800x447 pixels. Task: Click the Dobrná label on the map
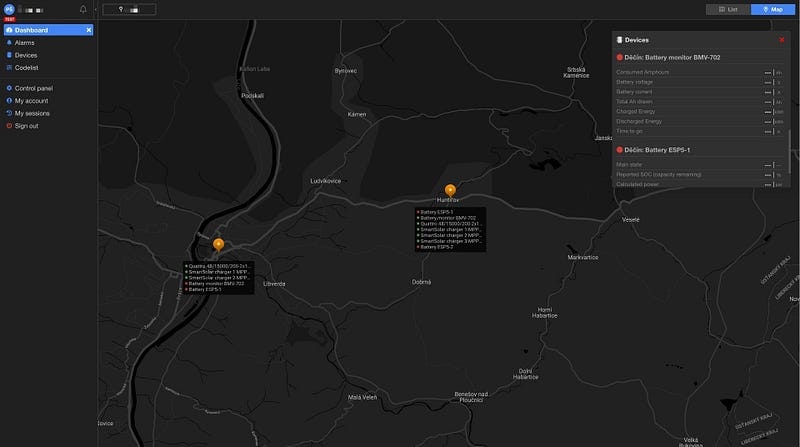click(421, 282)
